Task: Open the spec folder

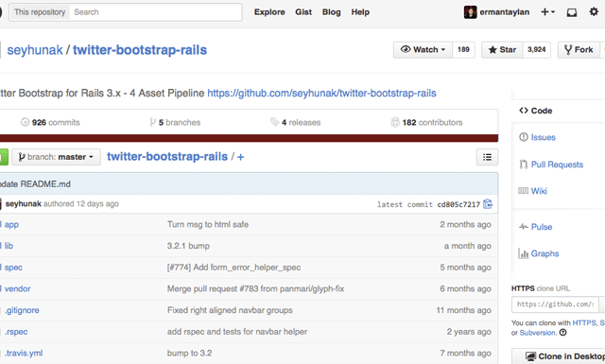Action: point(13,268)
